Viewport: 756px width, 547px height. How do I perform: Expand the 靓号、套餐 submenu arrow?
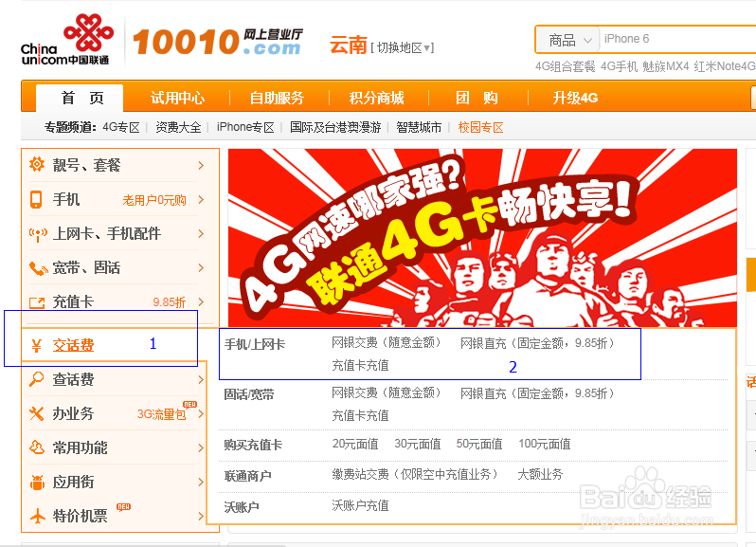point(201,166)
